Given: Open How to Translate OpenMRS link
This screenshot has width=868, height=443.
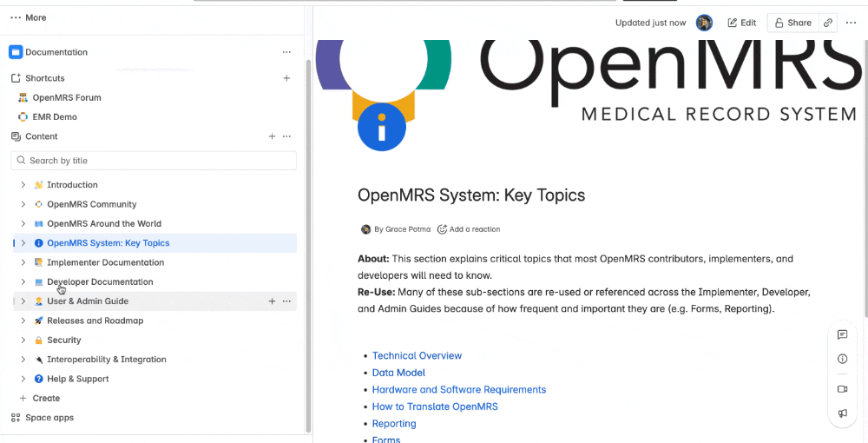Looking at the screenshot, I should (435, 407).
